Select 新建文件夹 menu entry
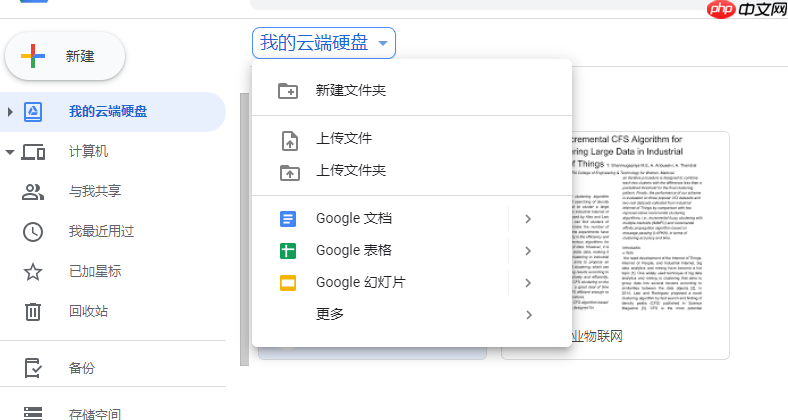The width and height of the screenshot is (788, 420). coord(412,91)
